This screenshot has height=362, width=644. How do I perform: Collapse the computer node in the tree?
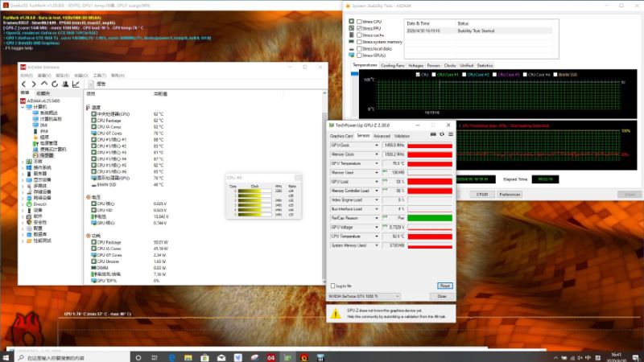coord(23,107)
